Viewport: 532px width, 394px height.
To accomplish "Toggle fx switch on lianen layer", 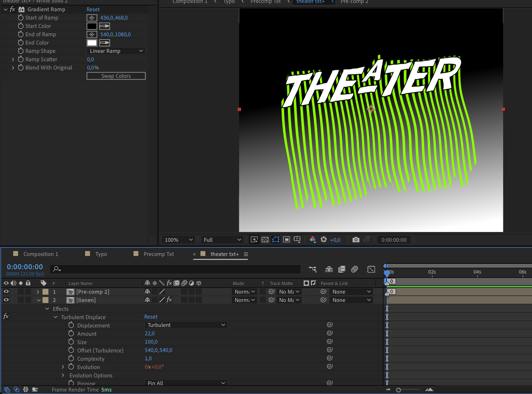I will [169, 300].
